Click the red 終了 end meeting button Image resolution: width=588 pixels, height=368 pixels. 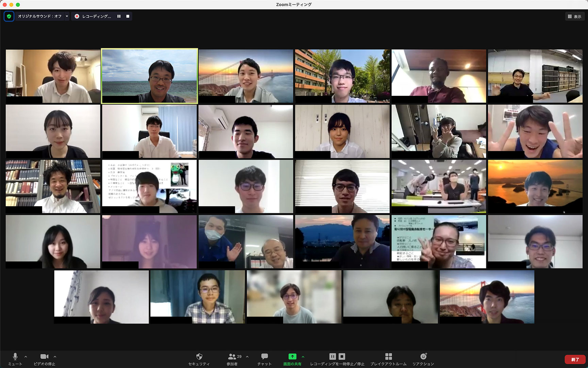(x=575, y=359)
